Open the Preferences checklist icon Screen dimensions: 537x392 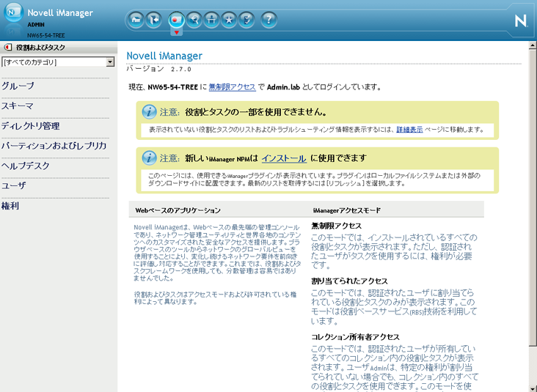[x=246, y=20]
